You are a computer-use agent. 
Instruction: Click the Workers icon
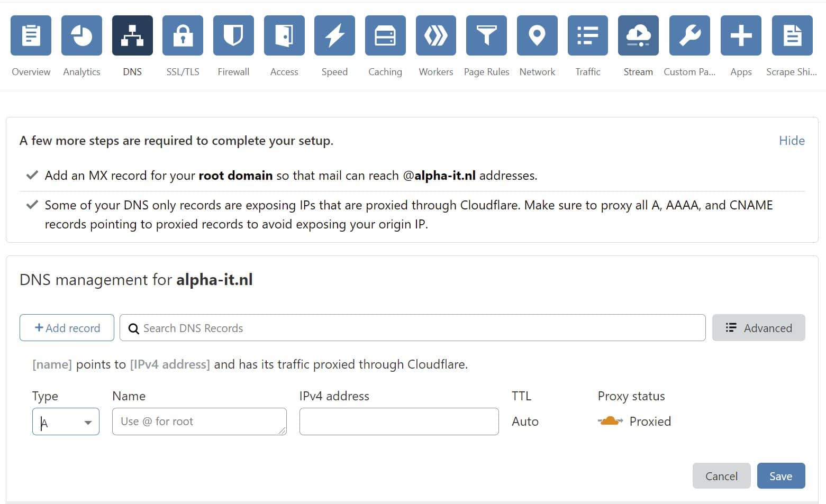pos(435,36)
